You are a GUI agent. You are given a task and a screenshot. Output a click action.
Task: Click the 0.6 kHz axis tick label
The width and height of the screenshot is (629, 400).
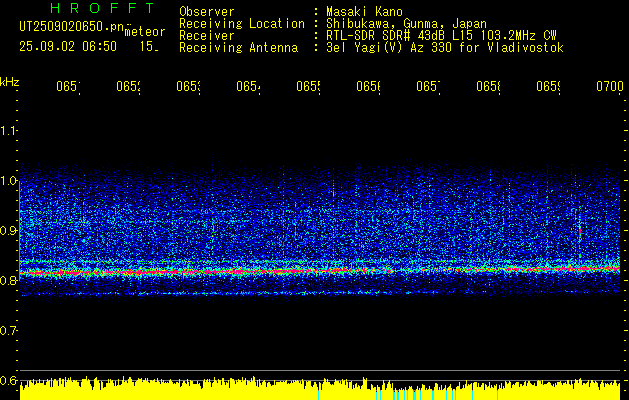point(8,380)
